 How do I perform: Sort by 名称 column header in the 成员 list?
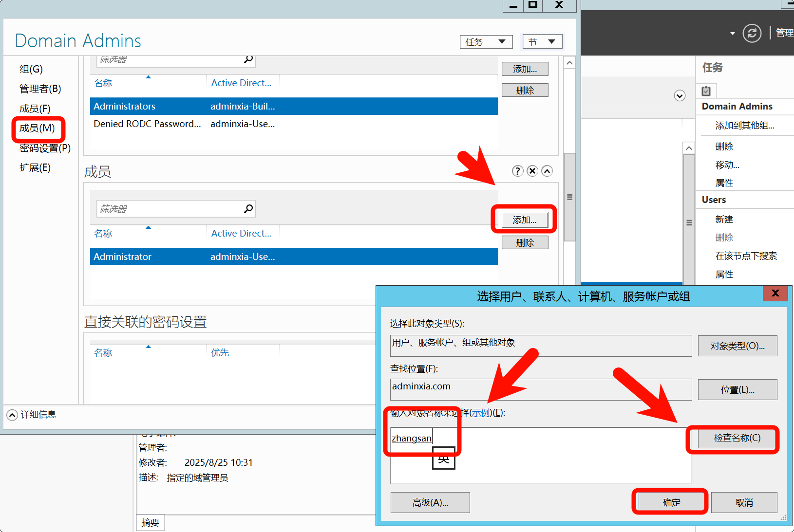tap(103, 234)
